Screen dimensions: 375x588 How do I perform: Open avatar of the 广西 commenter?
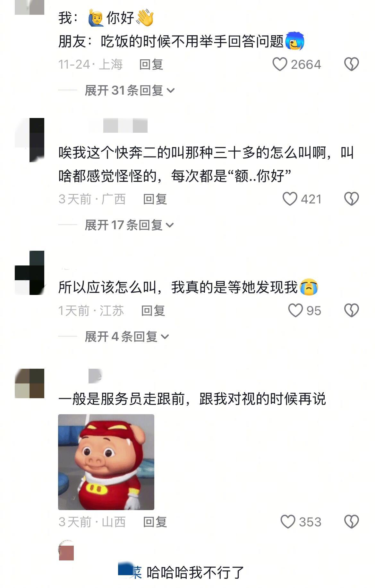(x=30, y=140)
